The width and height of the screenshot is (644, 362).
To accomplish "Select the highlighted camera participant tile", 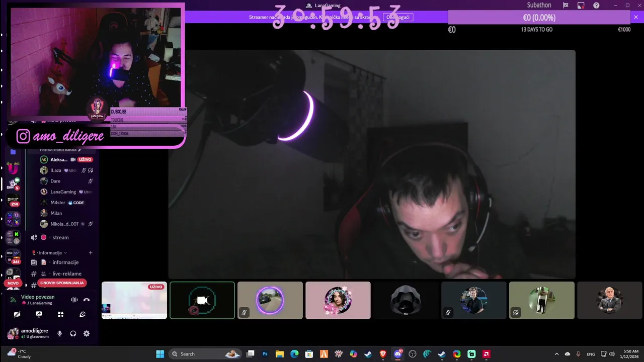I will point(202,300).
